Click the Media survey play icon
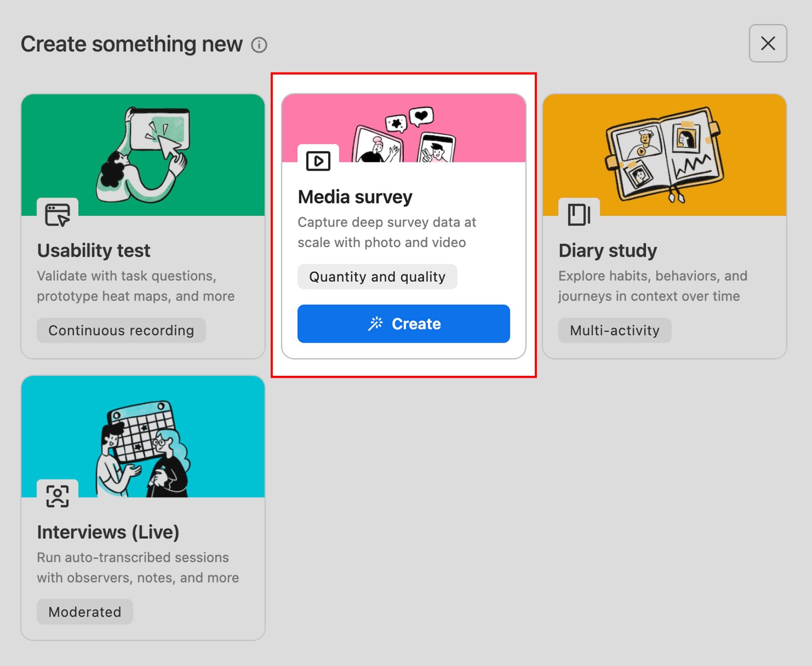Image resolution: width=812 pixels, height=666 pixels. [318, 161]
